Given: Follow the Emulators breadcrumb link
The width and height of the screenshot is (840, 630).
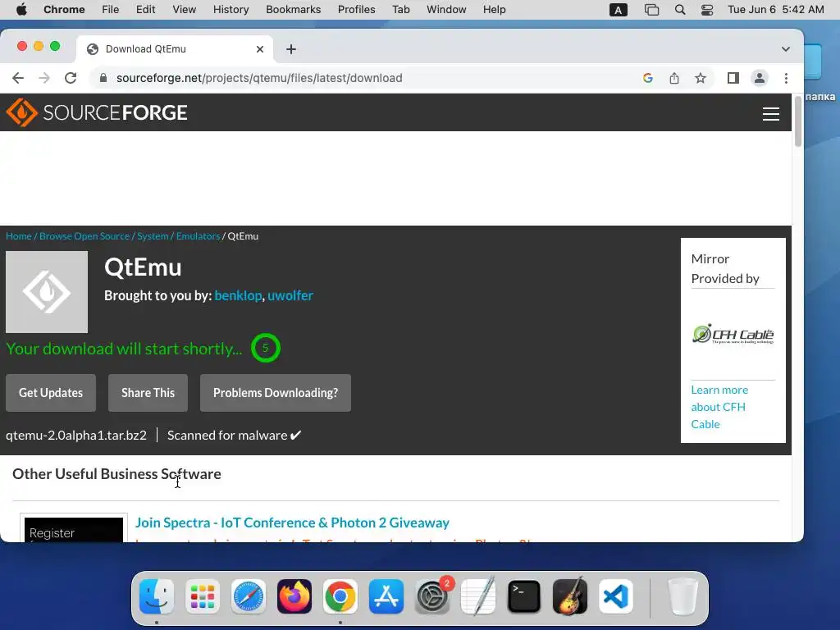Looking at the screenshot, I should (199, 236).
